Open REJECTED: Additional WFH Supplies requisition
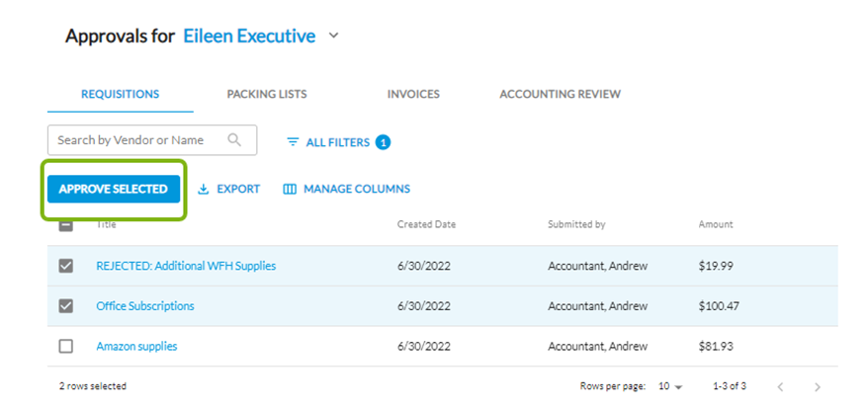The image size is (868, 409). pos(186,266)
